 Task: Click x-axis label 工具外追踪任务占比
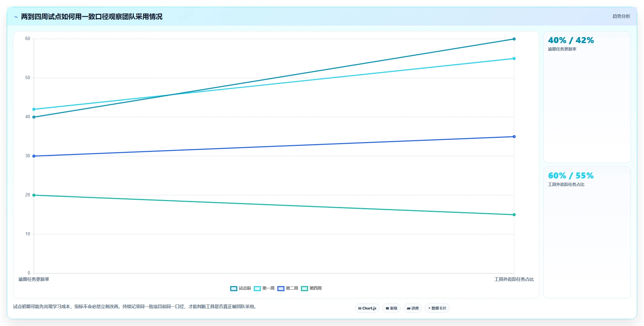(x=514, y=279)
